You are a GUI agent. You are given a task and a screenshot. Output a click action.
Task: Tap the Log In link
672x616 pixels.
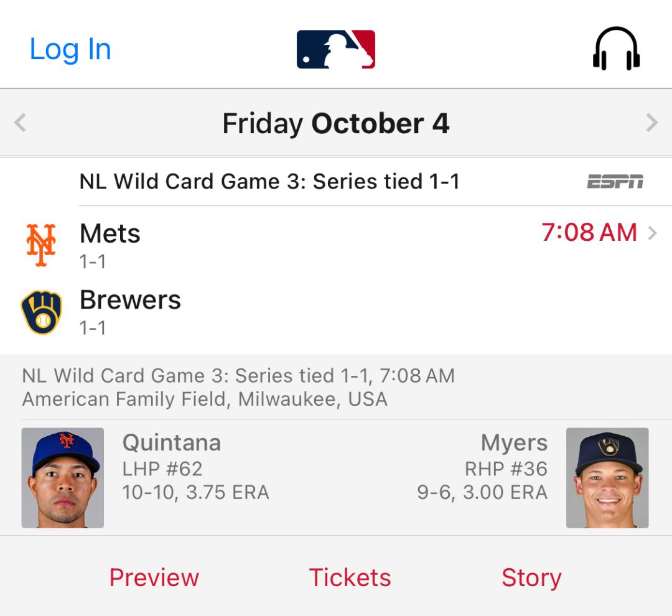click(x=70, y=49)
